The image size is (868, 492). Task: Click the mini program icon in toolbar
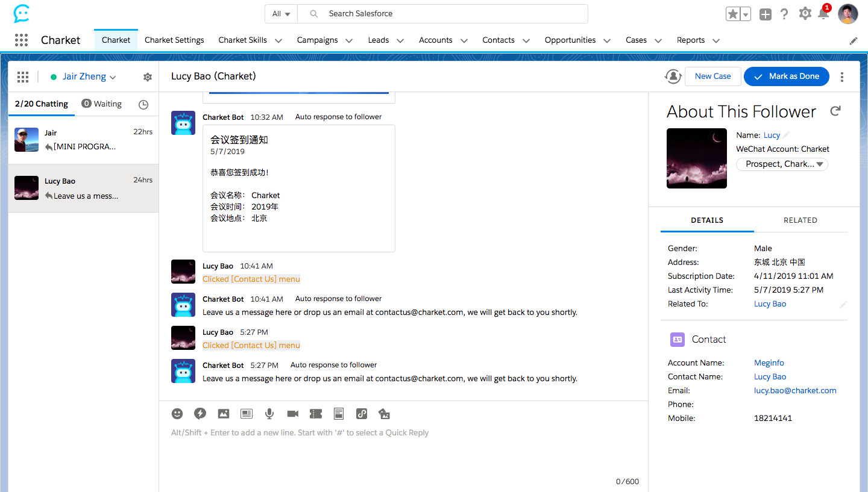point(362,414)
